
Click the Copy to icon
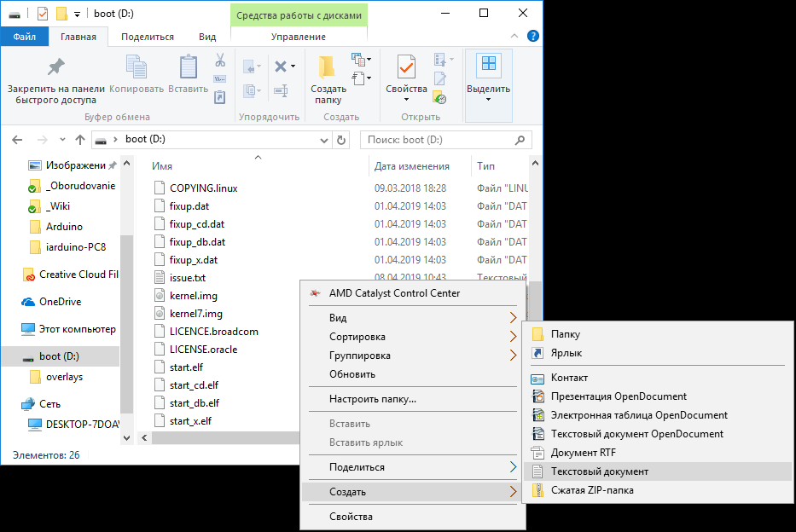point(249,90)
